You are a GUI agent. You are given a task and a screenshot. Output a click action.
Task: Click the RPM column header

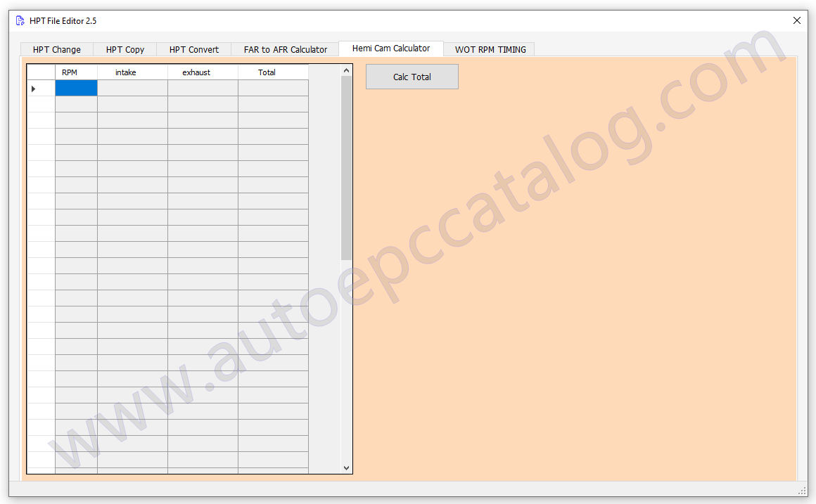pyautogui.click(x=70, y=72)
